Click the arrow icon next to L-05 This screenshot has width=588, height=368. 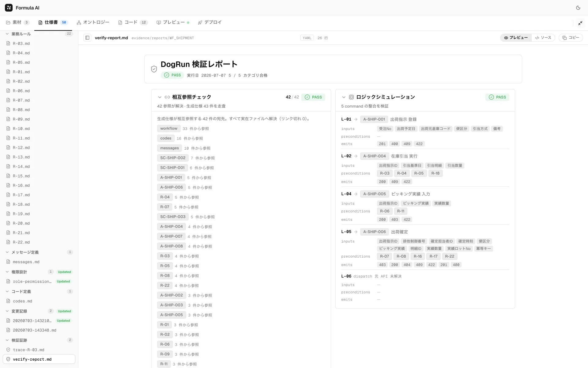pyautogui.click(x=356, y=232)
